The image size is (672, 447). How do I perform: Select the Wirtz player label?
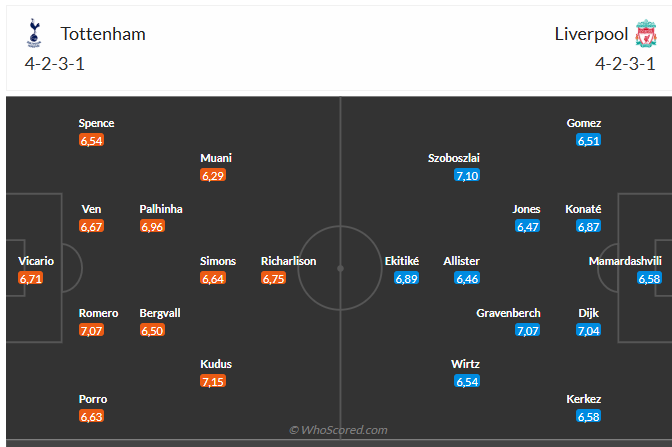(467, 364)
